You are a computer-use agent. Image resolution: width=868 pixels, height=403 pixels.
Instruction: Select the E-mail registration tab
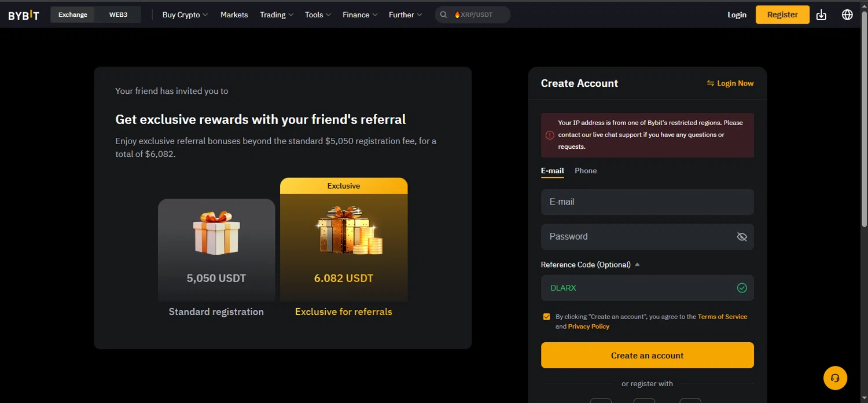coord(552,171)
